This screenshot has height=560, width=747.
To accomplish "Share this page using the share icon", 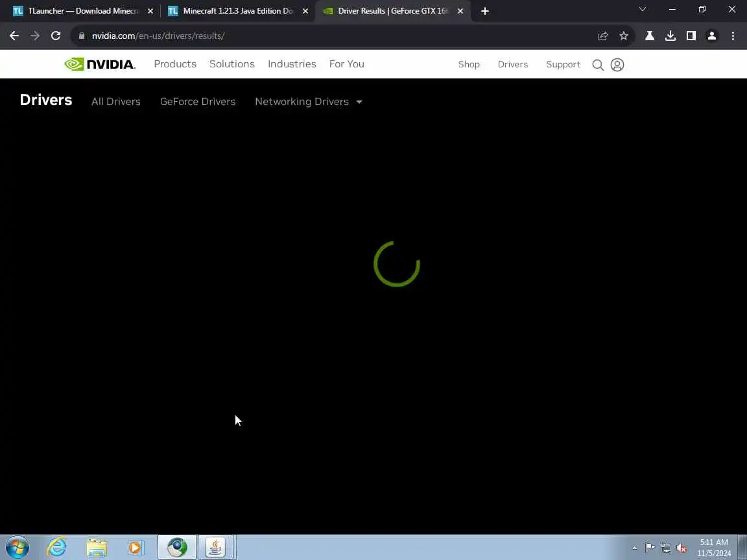I will (x=602, y=36).
